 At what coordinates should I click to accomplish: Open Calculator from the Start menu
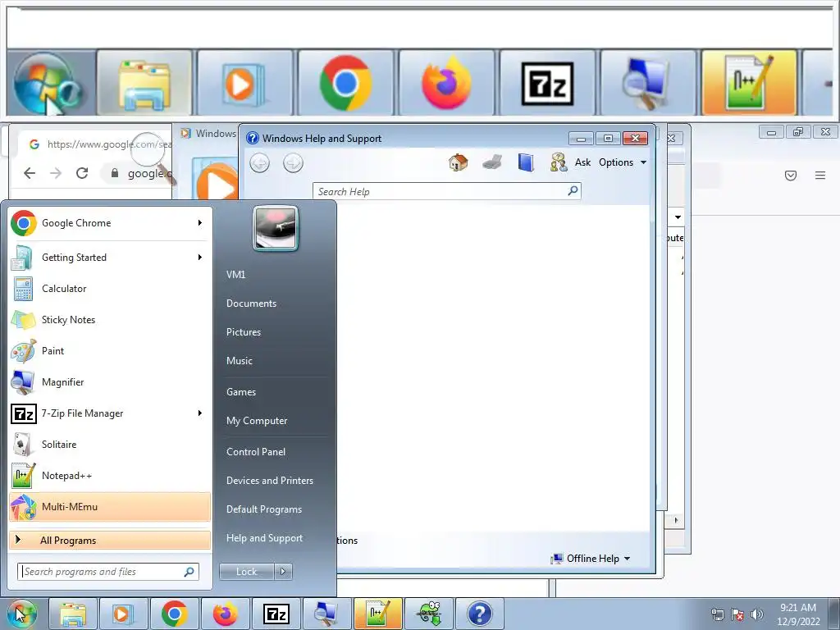pyautogui.click(x=110, y=288)
